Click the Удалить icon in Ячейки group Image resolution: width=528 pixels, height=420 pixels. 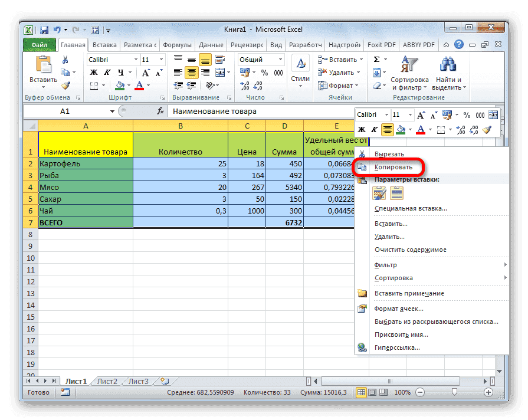tap(321, 73)
